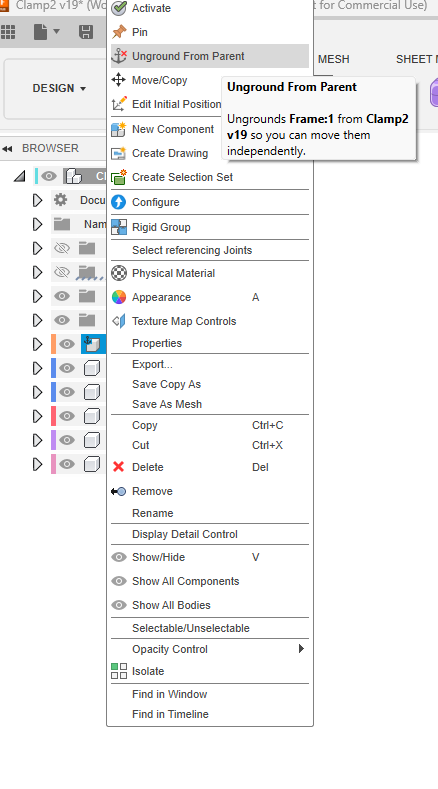Click the Pin pushpin icon
The image size is (438, 789).
pos(119,32)
